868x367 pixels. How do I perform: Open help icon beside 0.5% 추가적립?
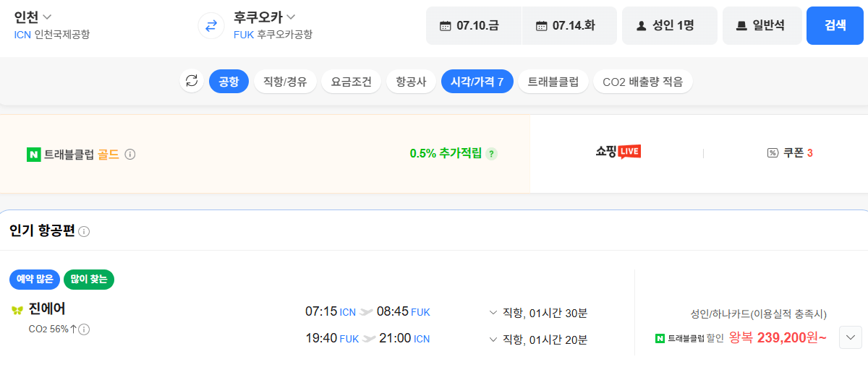coord(491,154)
